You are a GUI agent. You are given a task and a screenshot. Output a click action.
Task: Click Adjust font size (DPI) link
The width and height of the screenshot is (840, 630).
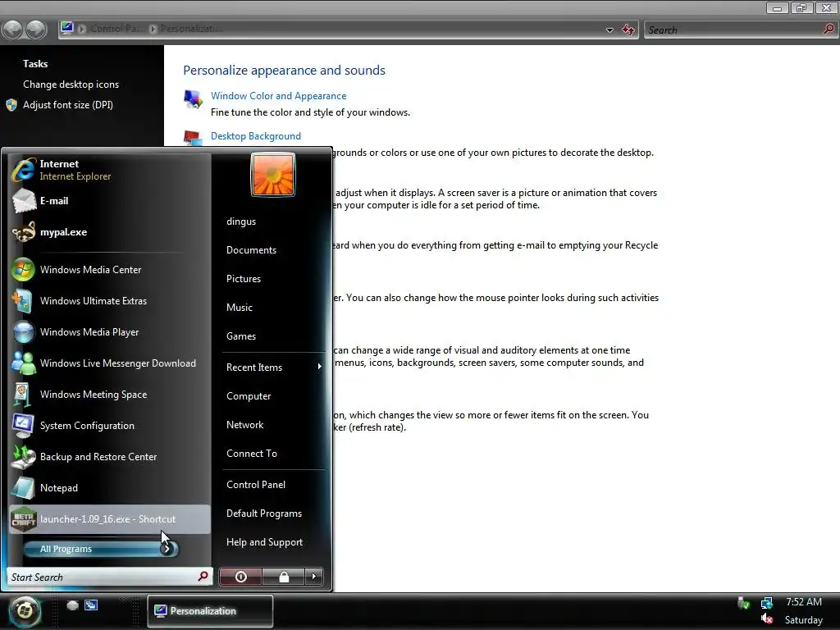click(x=68, y=105)
